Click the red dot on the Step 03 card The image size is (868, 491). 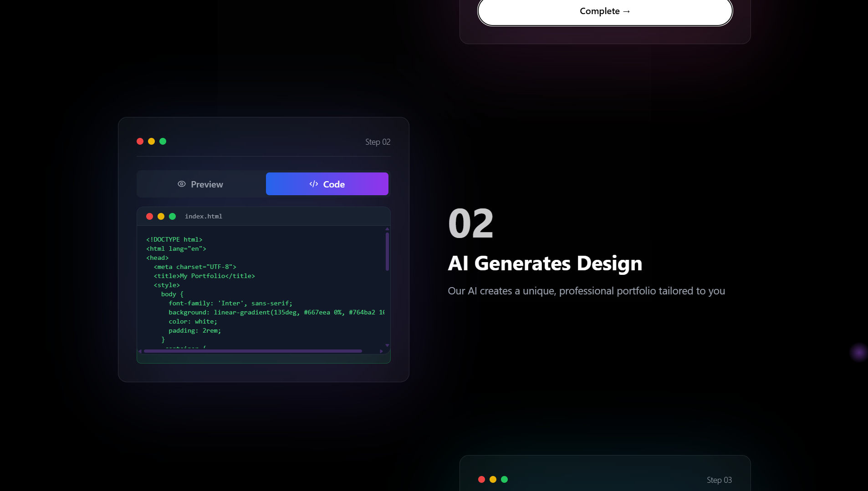point(482,479)
